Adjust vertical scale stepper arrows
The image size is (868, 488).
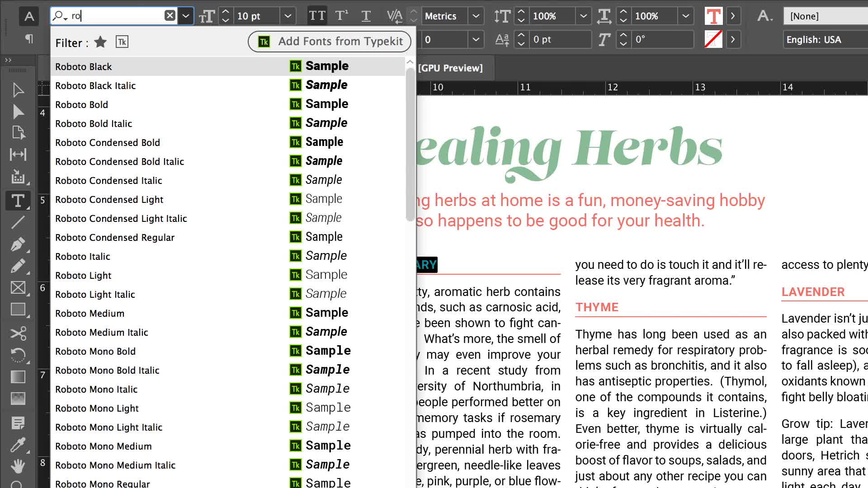(x=521, y=16)
